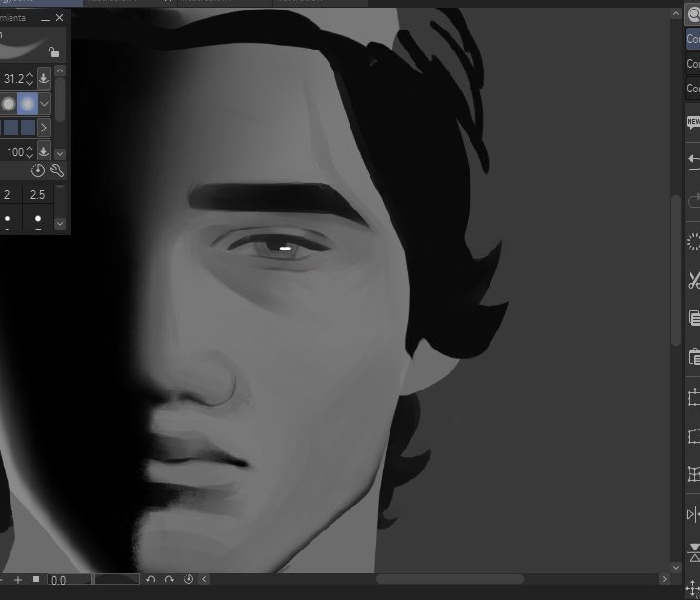Screen dimensions: 700x600
Task: Toggle the brush stroke preview lock icon
Action: pos(53,52)
